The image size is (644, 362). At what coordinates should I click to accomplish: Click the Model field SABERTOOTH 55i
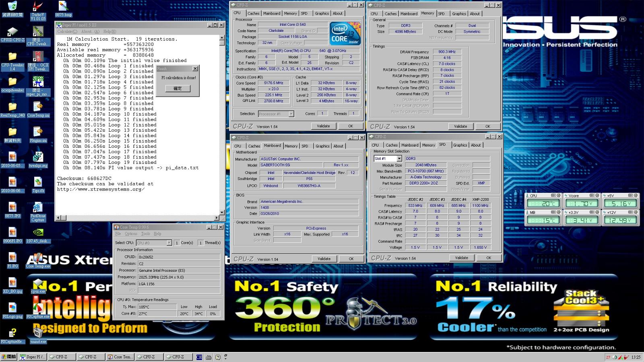click(291, 165)
